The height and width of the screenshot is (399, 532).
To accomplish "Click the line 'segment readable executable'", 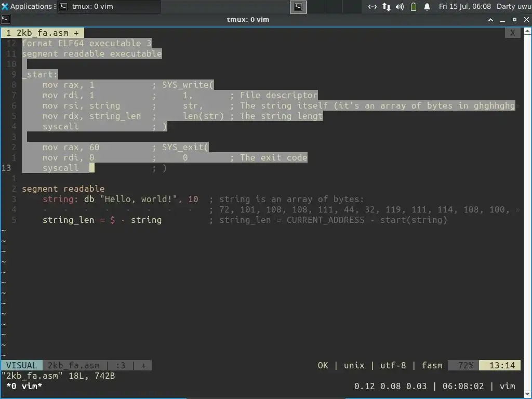I will pyautogui.click(x=92, y=54).
